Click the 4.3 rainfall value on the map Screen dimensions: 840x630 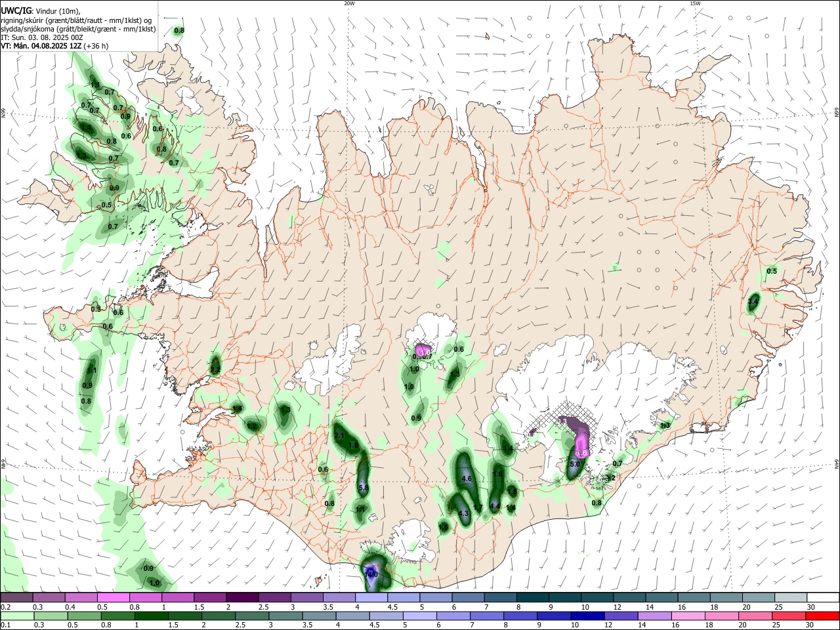[463, 513]
